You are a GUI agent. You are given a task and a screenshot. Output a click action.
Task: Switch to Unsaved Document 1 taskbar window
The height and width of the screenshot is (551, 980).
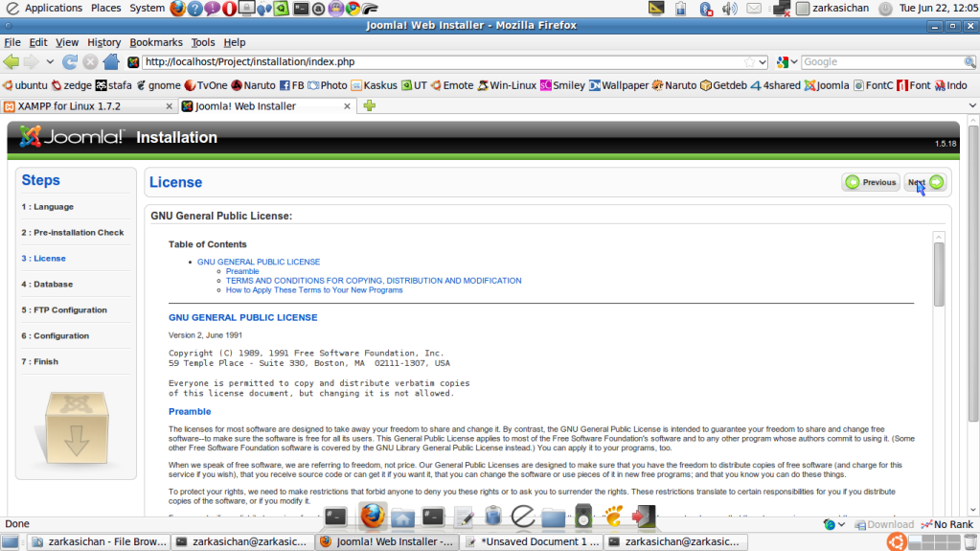533,542
